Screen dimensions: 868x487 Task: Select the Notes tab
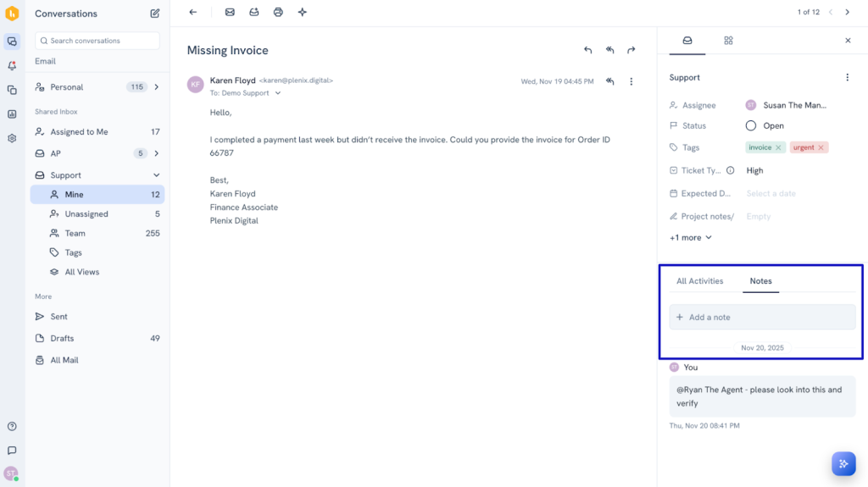pos(760,281)
